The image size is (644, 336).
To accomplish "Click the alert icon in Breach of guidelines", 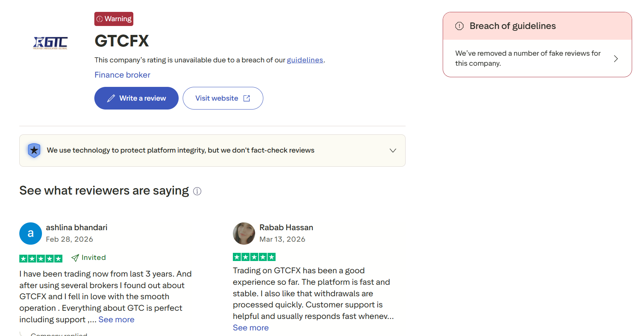I will [x=459, y=26].
